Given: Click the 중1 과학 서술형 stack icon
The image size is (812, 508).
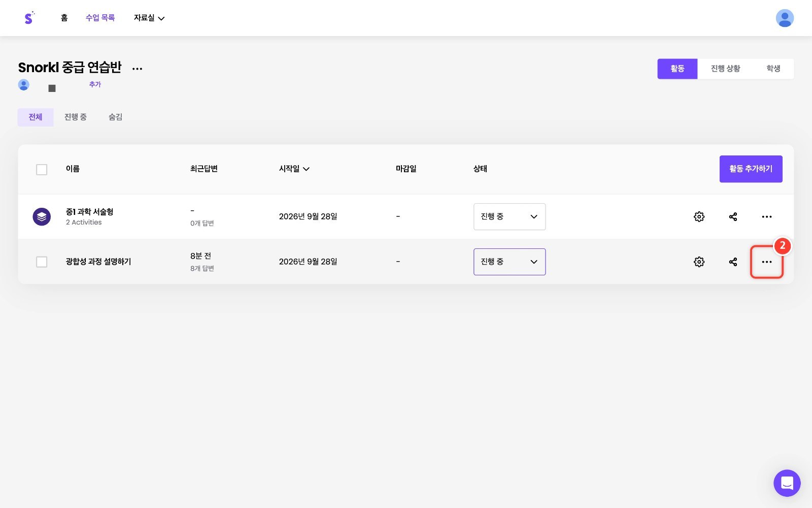Looking at the screenshot, I should pos(42,217).
